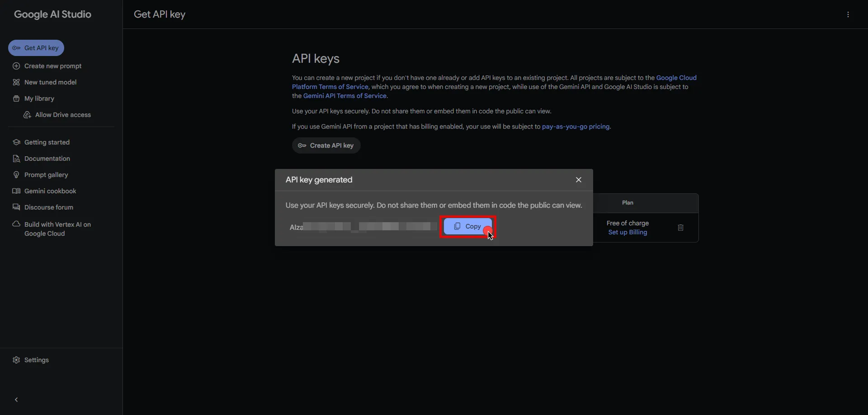
Task: Open the Prompt gallery
Action: click(x=45, y=175)
